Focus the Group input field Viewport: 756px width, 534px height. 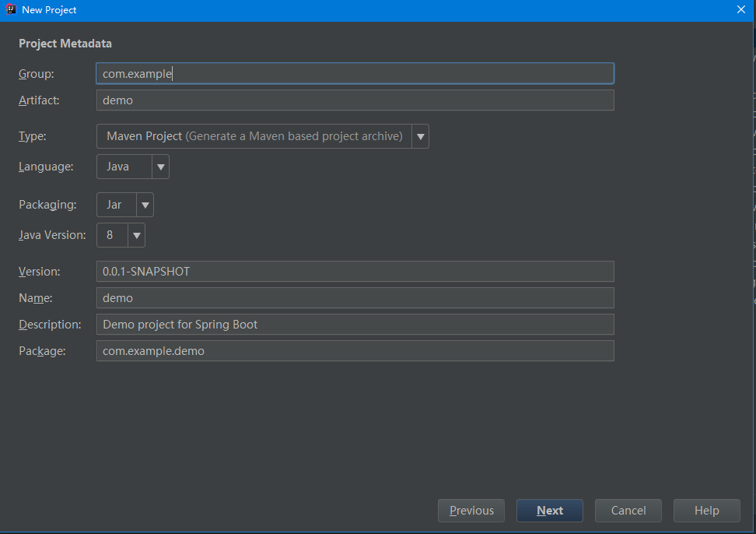click(x=355, y=74)
